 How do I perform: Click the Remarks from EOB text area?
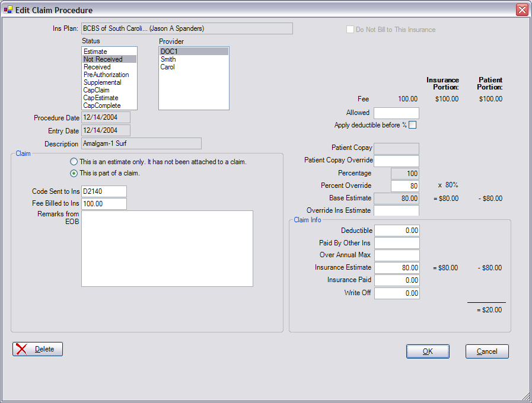point(167,248)
